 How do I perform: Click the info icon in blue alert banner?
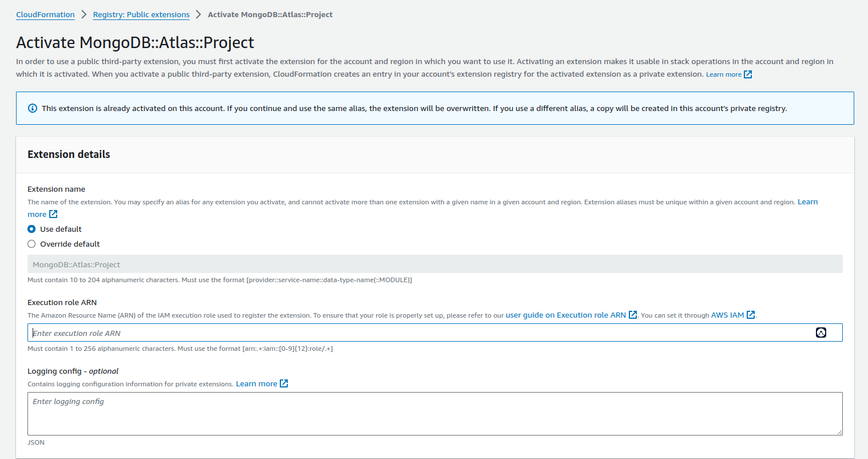(x=33, y=108)
